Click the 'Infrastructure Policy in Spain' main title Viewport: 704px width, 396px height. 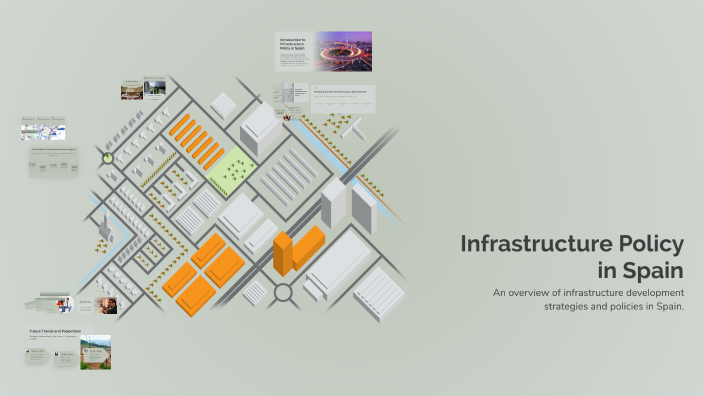[x=572, y=257]
